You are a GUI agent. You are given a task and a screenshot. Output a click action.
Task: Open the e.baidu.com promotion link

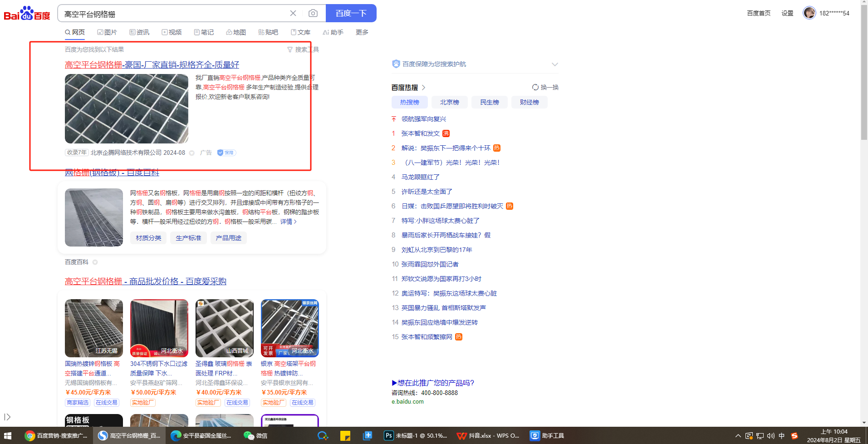click(407, 402)
